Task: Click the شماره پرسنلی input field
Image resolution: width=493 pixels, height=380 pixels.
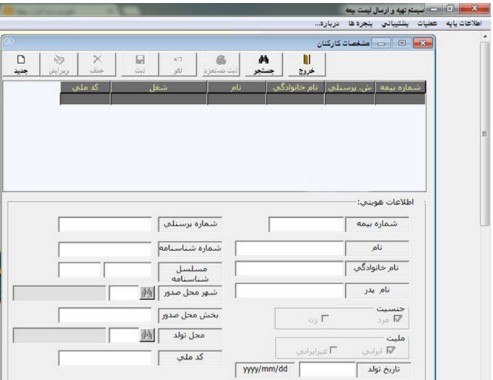Action: 105,224
